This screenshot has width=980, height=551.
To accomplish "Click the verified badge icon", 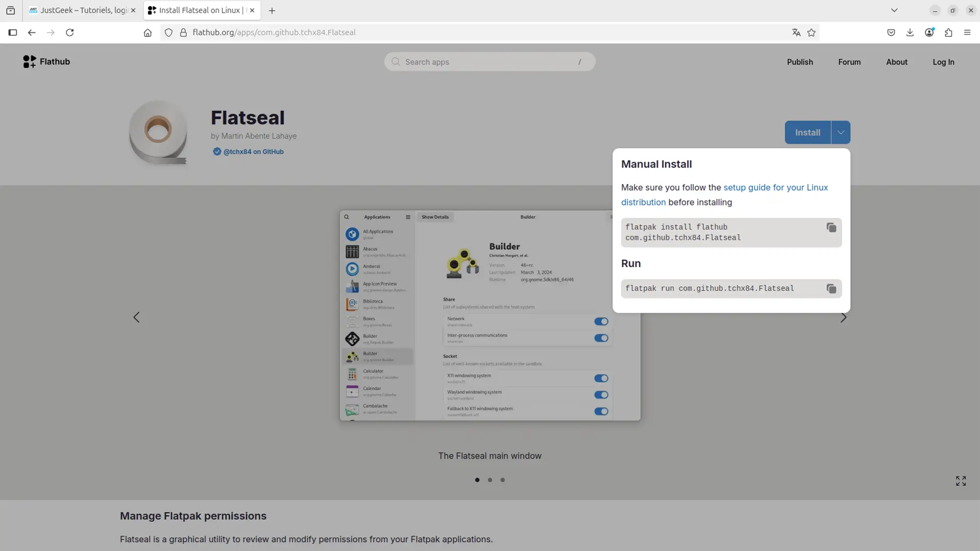I will click(x=217, y=152).
